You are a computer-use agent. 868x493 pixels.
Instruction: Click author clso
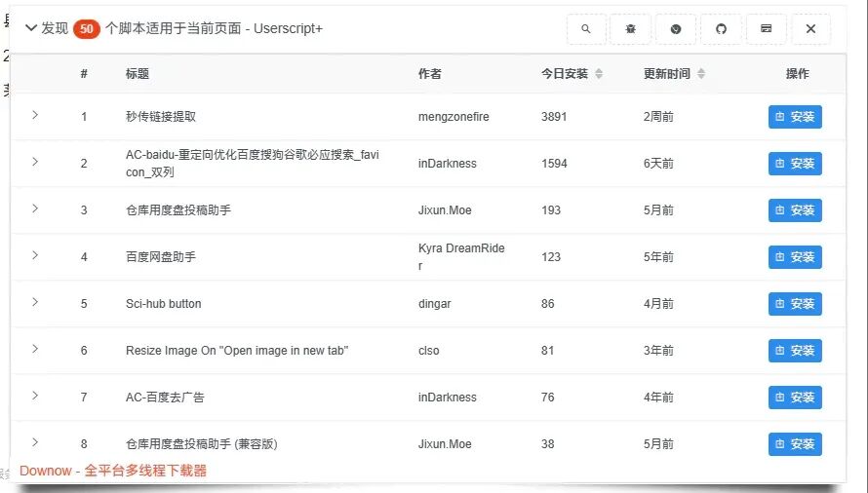coord(428,350)
